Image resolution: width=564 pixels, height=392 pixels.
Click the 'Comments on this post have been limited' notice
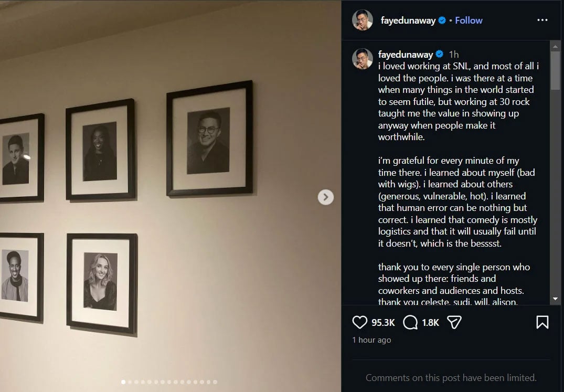pyautogui.click(x=451, y=377)
